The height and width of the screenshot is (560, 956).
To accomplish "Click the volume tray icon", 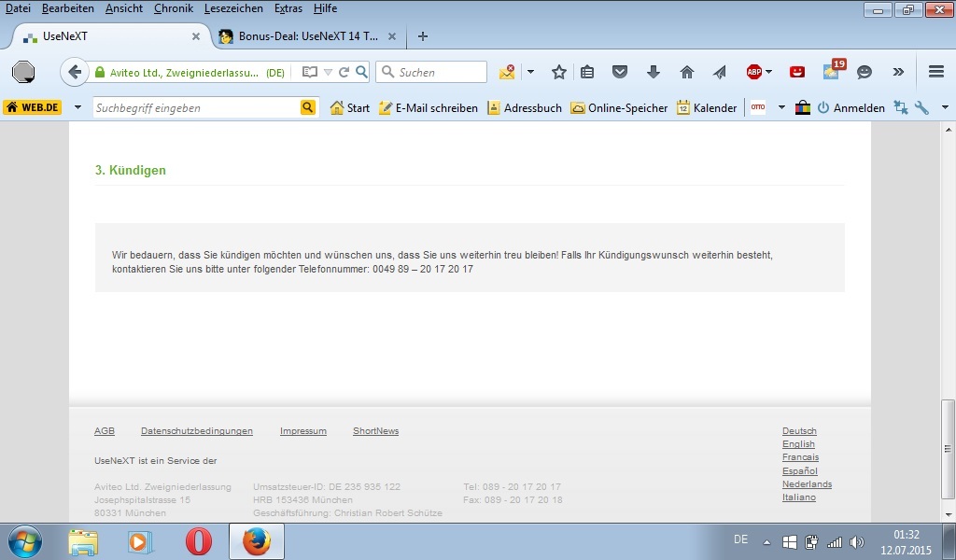I will (x=857, y=541).
